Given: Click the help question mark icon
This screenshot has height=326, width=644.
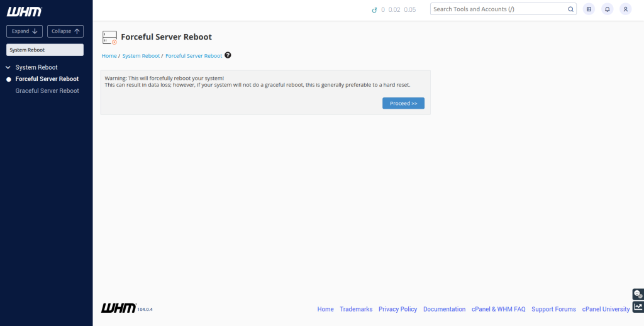Looking at the screenshot, I should tap(228, 55).
